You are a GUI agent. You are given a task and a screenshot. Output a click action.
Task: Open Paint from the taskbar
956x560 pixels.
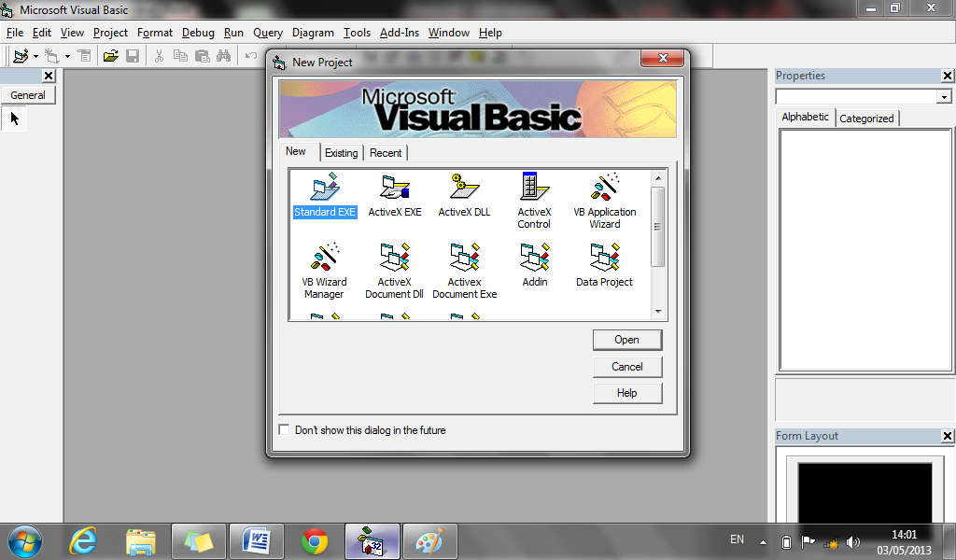[430, 541]
